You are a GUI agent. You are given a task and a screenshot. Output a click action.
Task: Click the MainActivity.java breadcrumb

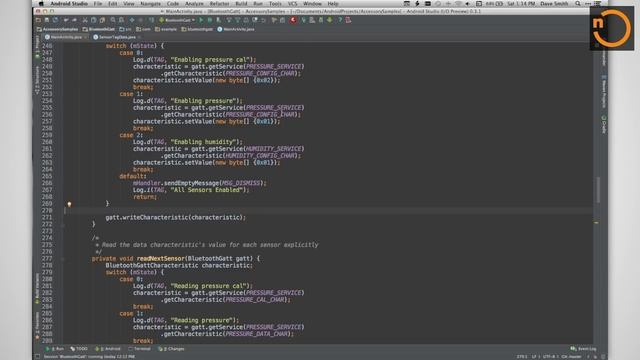click(236, 29)
